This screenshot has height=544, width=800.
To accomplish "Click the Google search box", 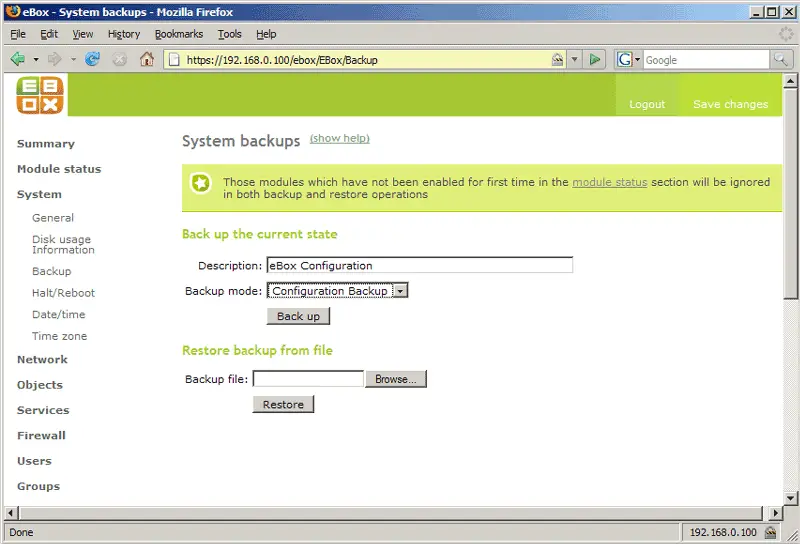I will click(706, 60).
